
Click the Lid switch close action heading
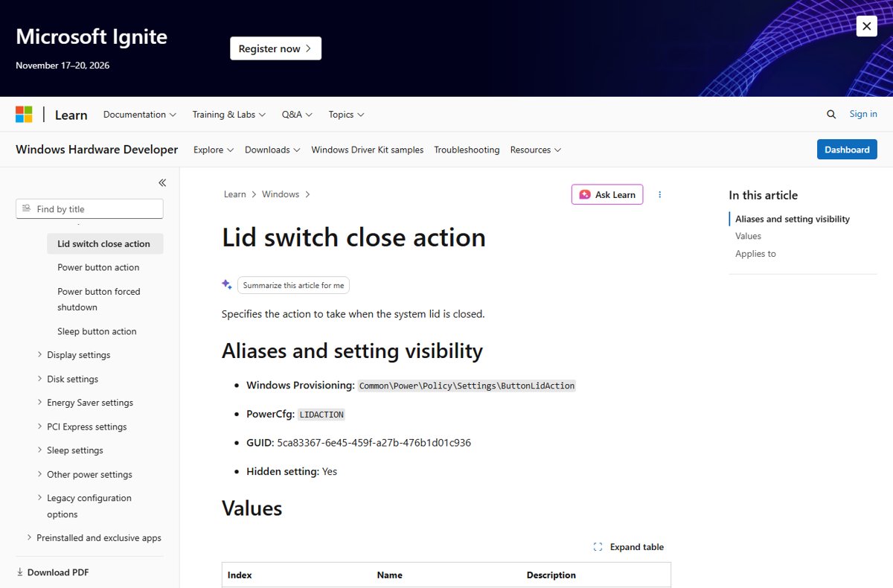coord(353,237)
